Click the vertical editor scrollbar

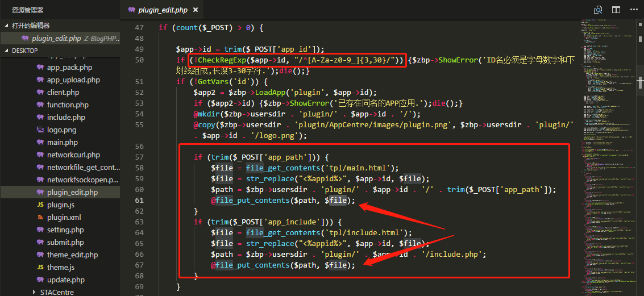(640, 157)
